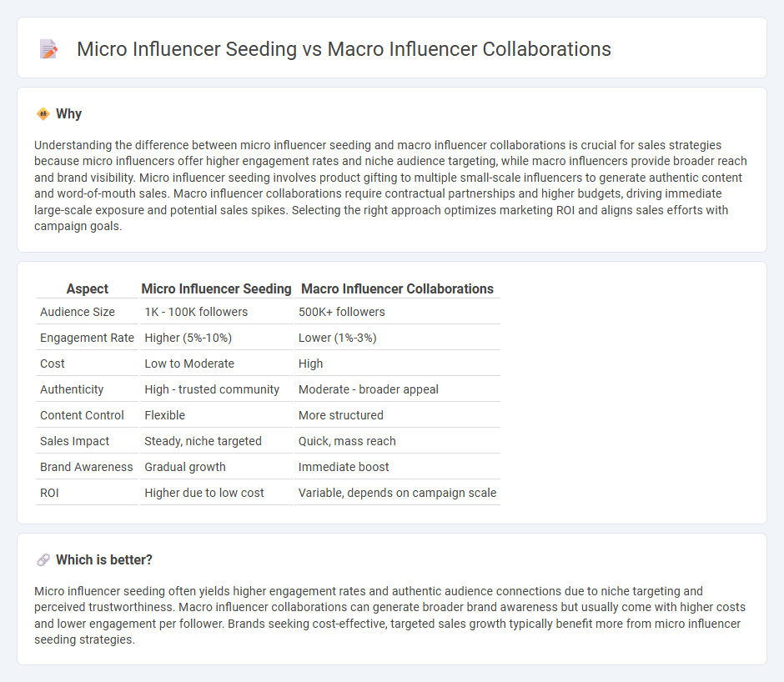Click the 'Higher due to low cost' cell
Viewport: 784px width, 682px height.
click(204, 493)
